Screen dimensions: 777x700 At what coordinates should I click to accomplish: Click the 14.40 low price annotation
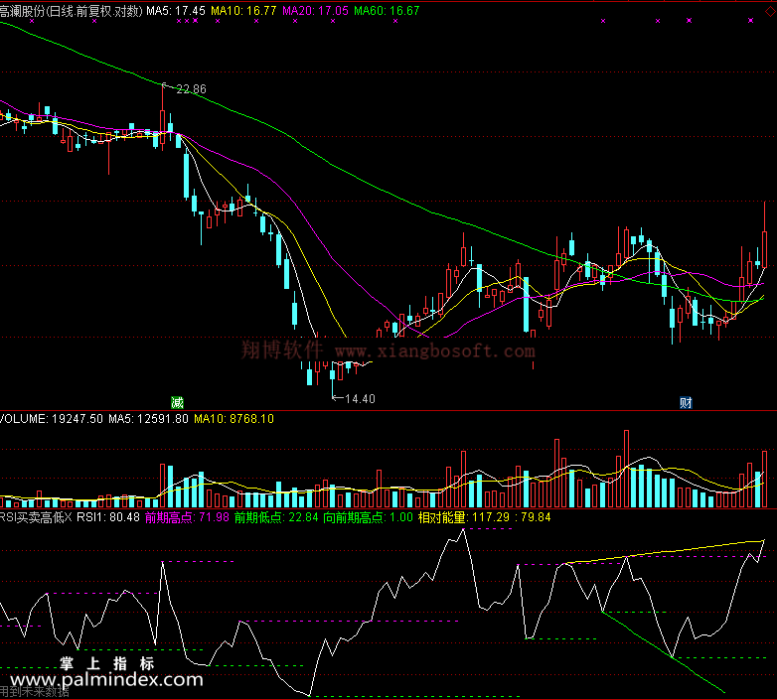coord(360,399)
